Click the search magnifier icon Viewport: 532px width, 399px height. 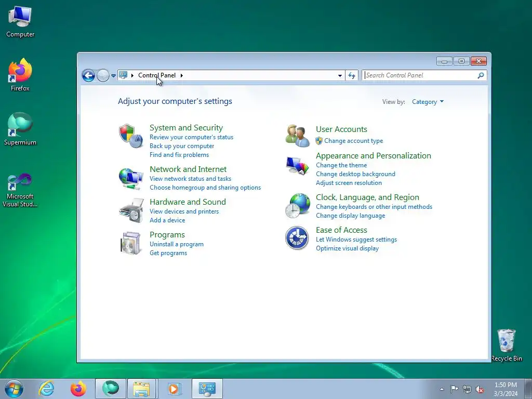pyautogui.click(x=481, y=75)
